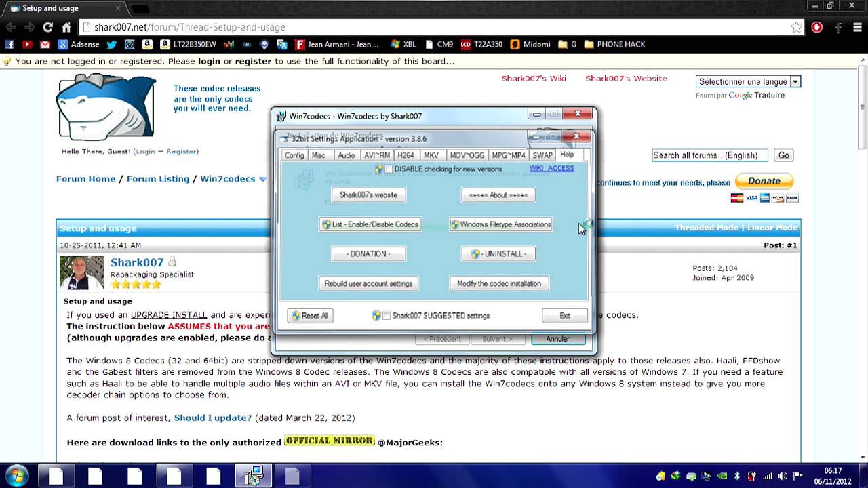Open the Gmail bookmark icon
Screen dimensions: 868x488
point(45,44)
